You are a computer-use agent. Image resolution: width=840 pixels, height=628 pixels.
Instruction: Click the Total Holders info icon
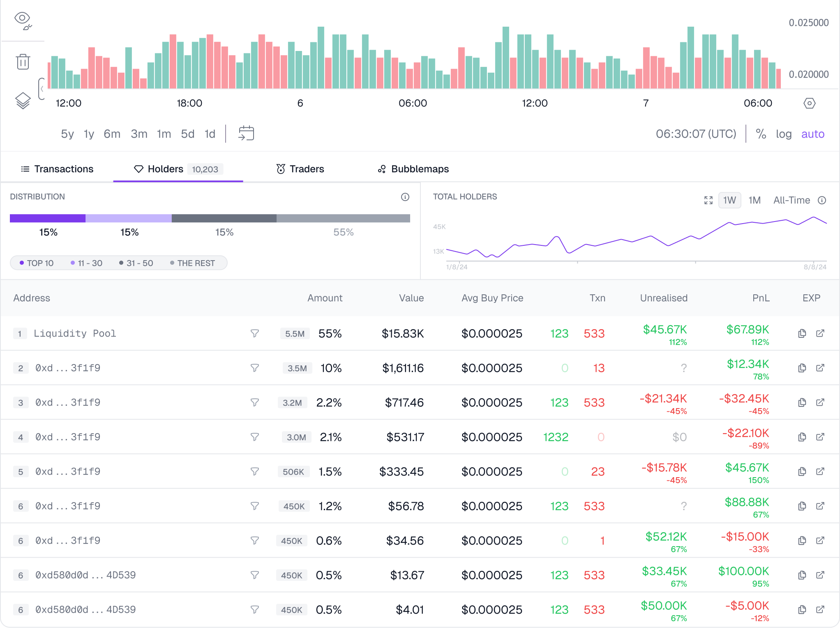tap(822, 200)
